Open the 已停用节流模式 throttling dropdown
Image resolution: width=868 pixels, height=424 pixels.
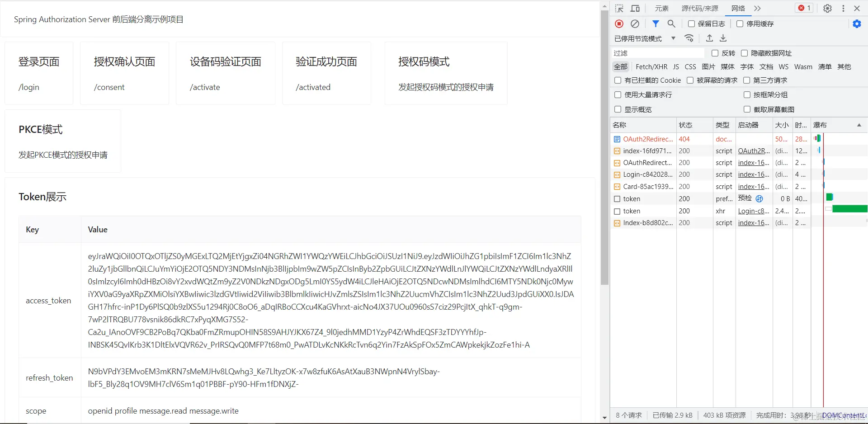pos(645,38)
